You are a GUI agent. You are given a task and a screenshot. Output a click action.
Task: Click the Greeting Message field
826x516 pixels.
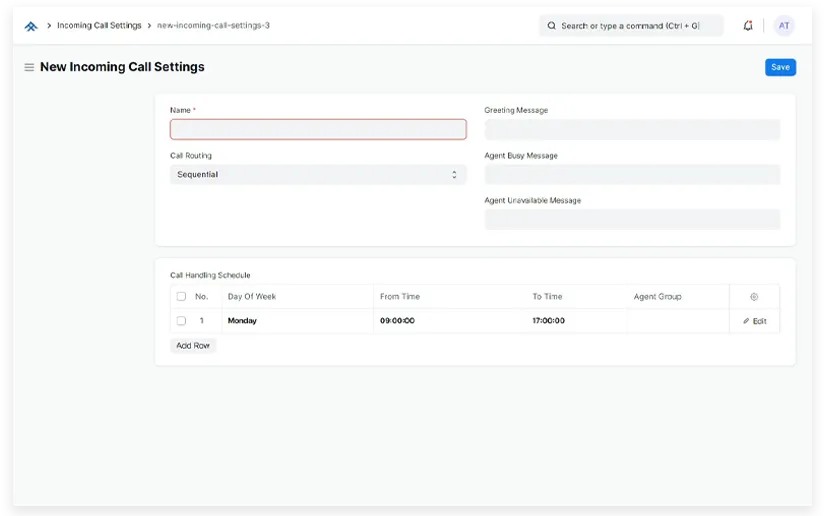click(x=631, y=130)
